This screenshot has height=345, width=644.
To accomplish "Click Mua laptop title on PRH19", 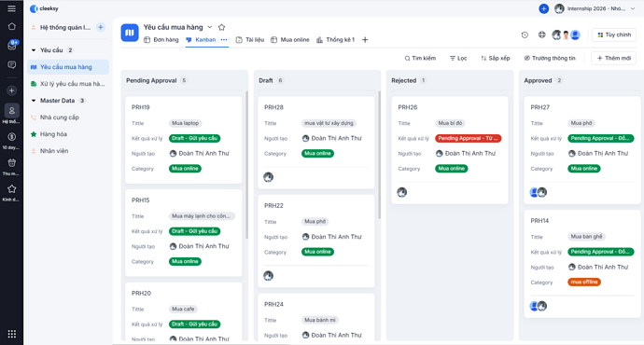I will coord(185,123).
